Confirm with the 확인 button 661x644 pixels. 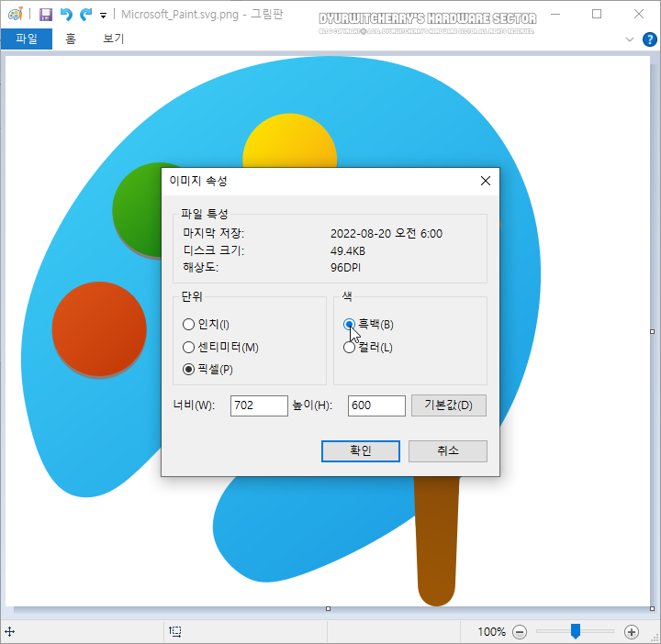(x=361, y=451)
